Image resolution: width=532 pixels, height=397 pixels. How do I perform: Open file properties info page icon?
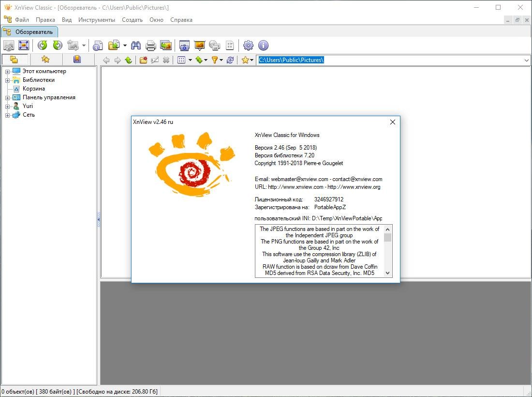click(98, 45)
